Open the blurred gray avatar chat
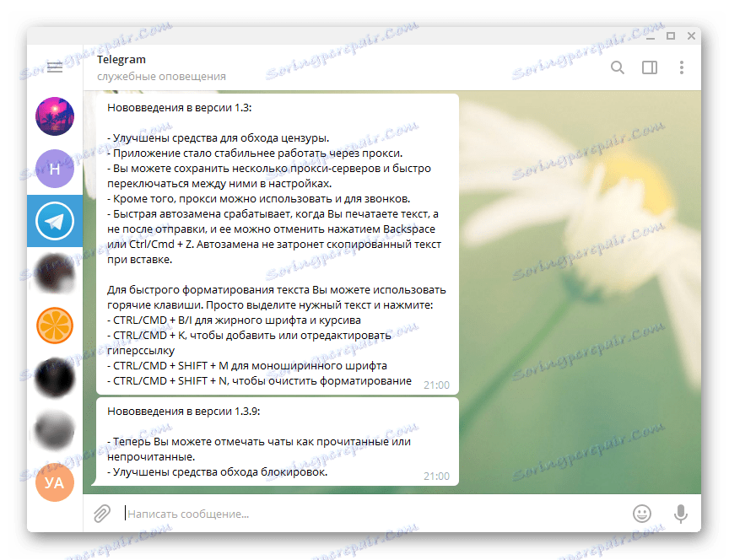The height and width of the screenshot is (560, 729). tap(55, 430)
